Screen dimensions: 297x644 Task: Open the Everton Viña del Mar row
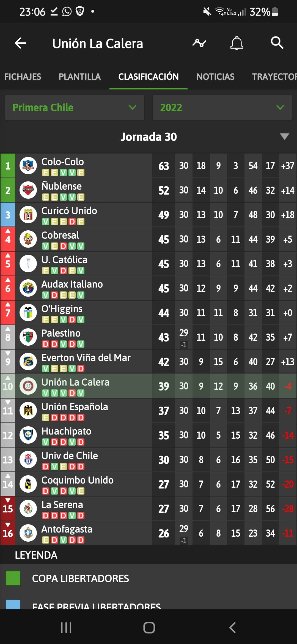[148, 362]
